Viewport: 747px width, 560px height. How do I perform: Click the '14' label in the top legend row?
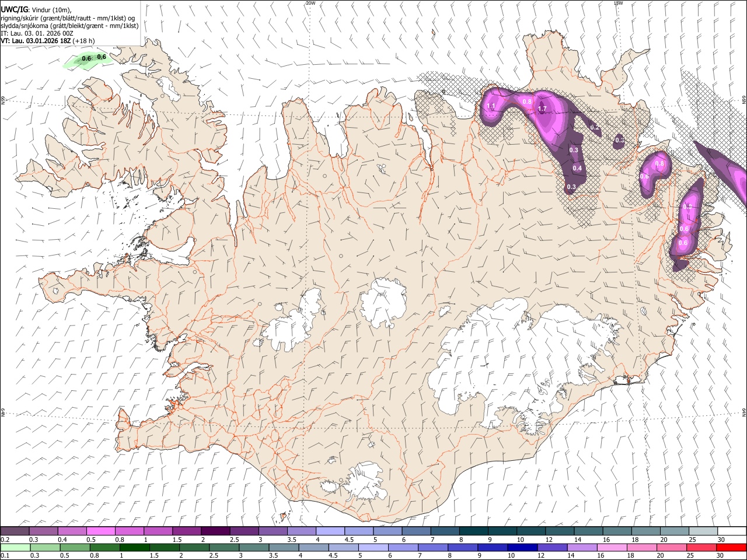coord(577,540)
